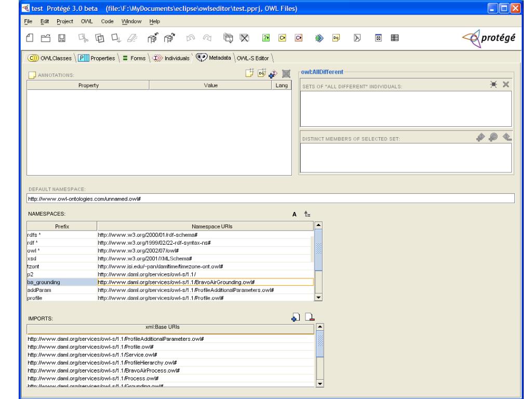Create a new AllDifferent set with the star icon
Image resolution: width=532 pixels, height=399 pixels.
(x=494, y=84)
